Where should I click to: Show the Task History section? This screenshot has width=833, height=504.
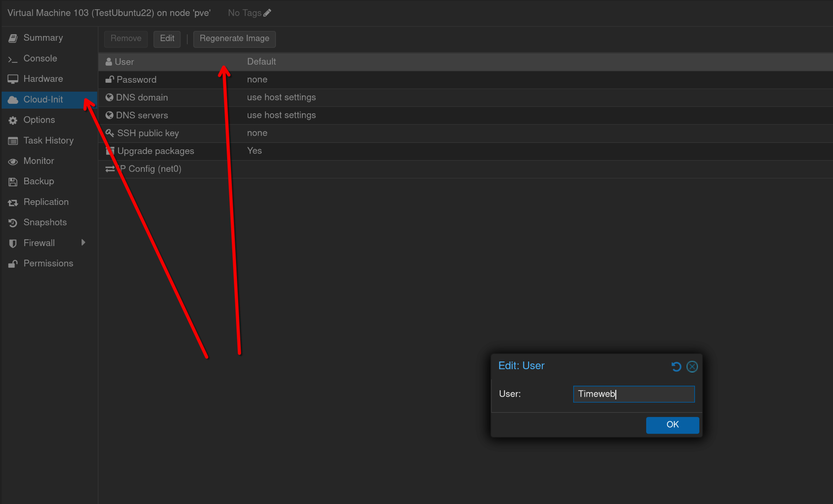pos(49,140)
